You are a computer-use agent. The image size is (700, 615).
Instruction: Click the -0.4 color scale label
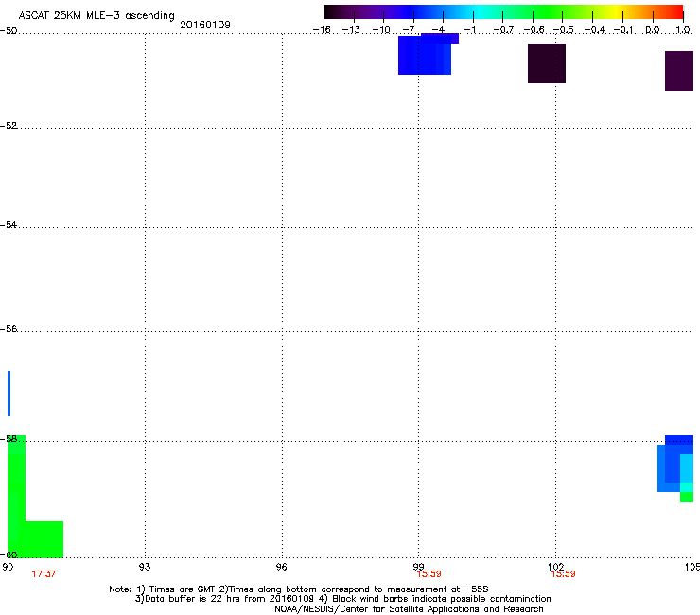point(595,30)
